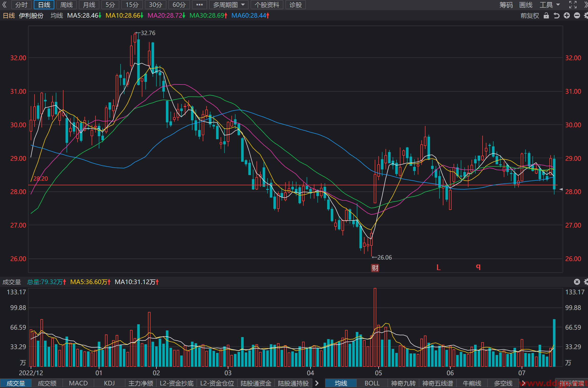This screenshot has width=588, height=388.
Task: Switch to the MACD indicator tab
Action: tap(78, 383)
